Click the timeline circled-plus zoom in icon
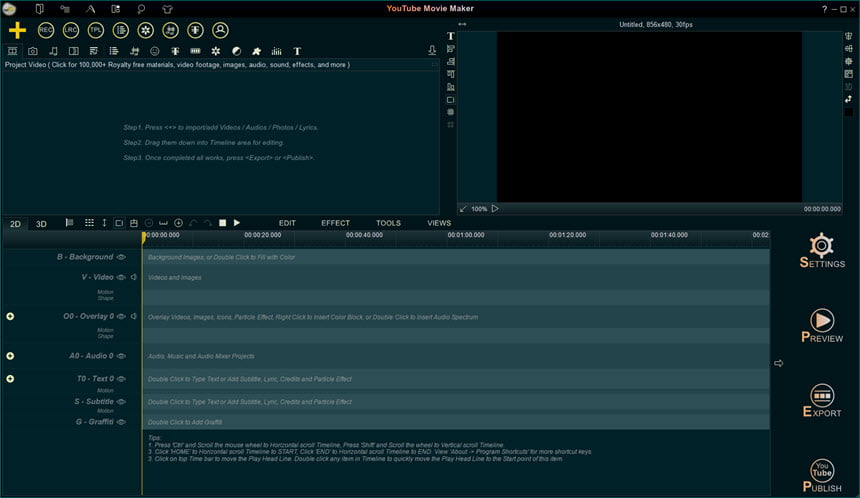The image size is (860, 498). [178, 223]
